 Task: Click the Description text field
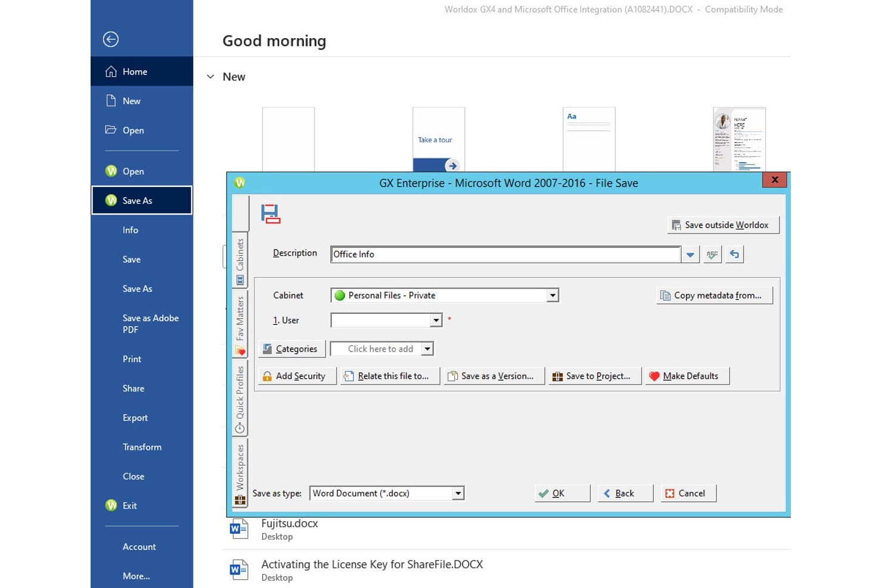point(505,254)
